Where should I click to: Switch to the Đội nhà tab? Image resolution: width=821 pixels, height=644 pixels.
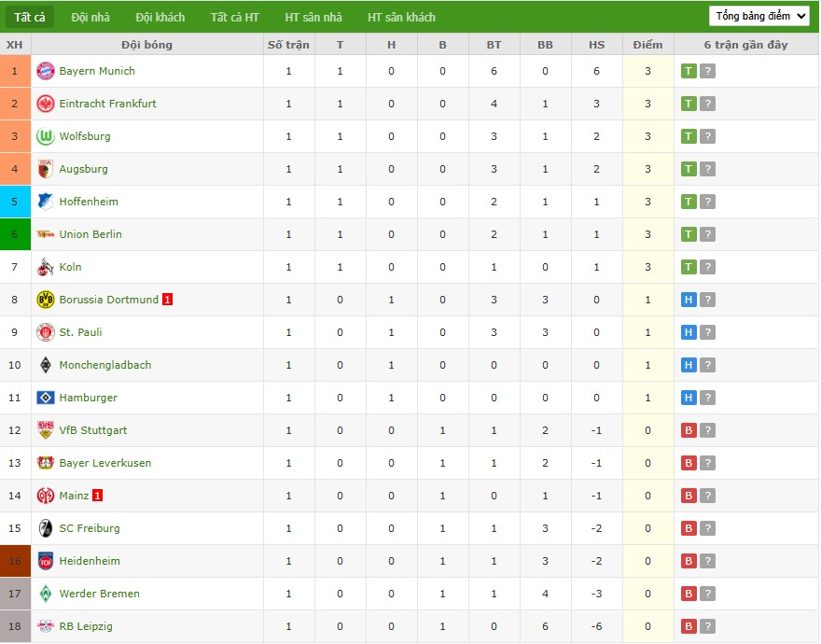pyautogui.click(x=90, y=17)
